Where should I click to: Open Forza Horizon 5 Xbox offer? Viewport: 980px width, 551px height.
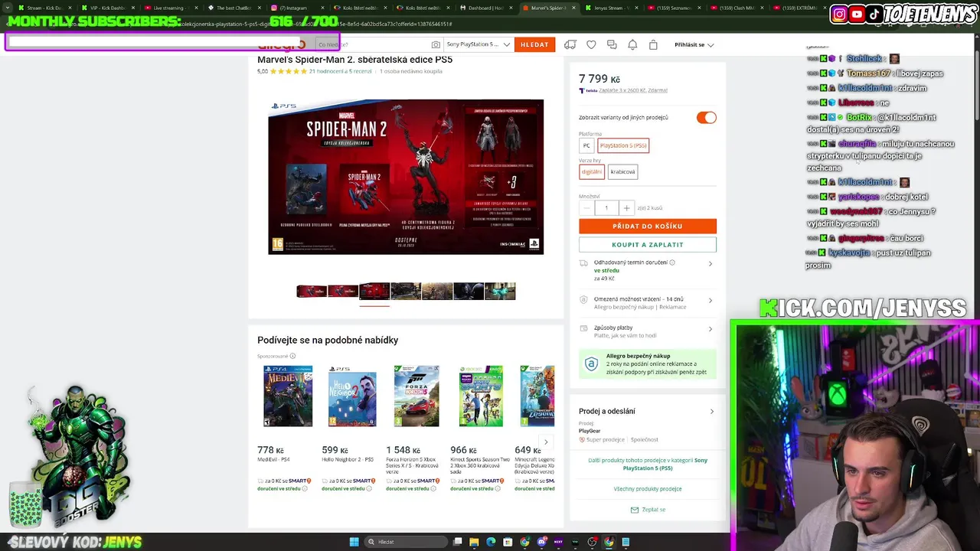(x=416, y=396)
